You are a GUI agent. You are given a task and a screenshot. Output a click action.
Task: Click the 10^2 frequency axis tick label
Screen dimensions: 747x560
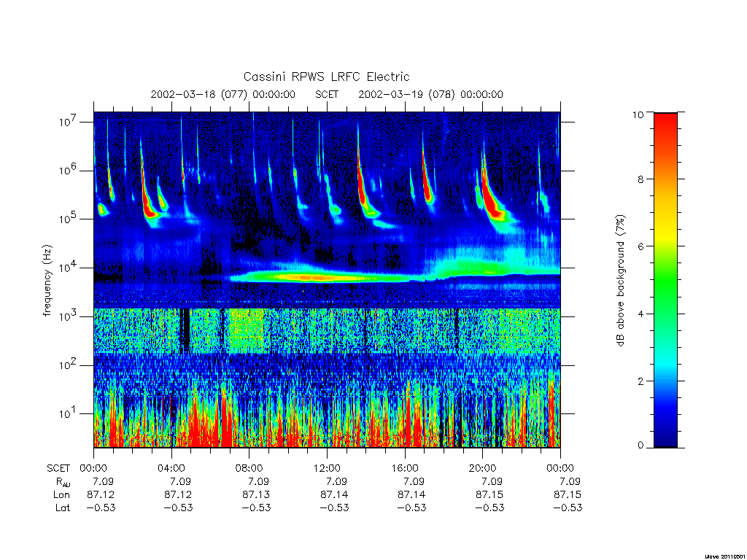68,365
